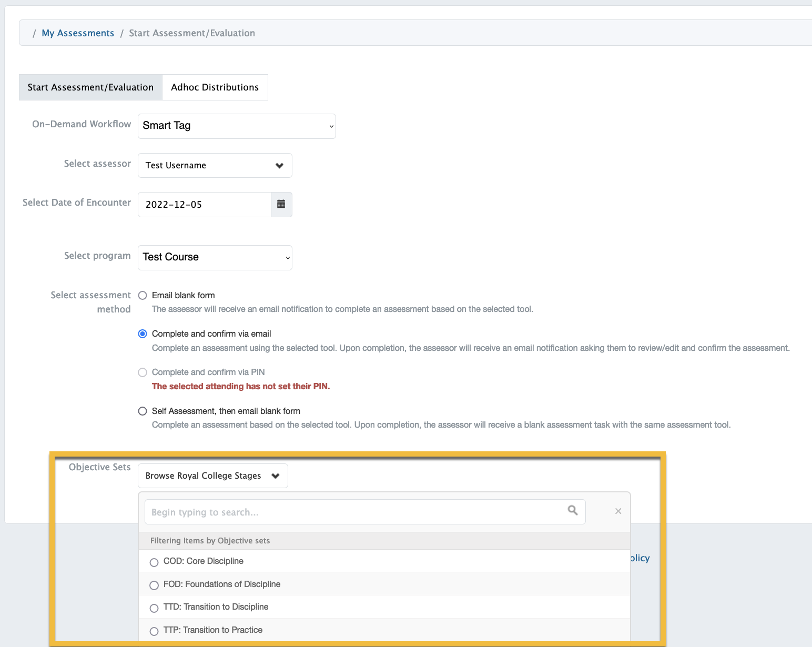The width and height of the screenshot is (812, 647).
Task: Select Complete and confirm via email
Action: point(143,334)
